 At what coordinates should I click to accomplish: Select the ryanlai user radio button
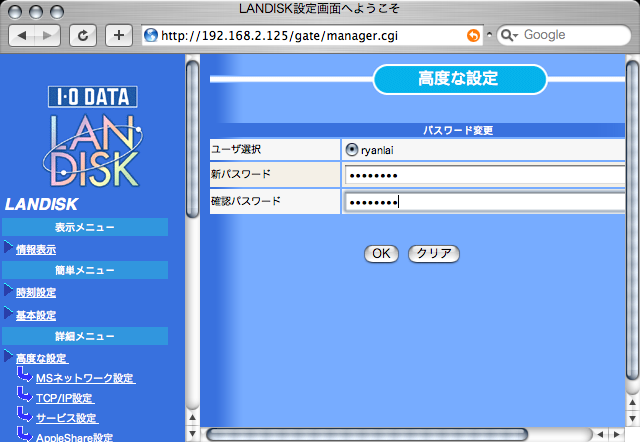(x=351, y=150)
